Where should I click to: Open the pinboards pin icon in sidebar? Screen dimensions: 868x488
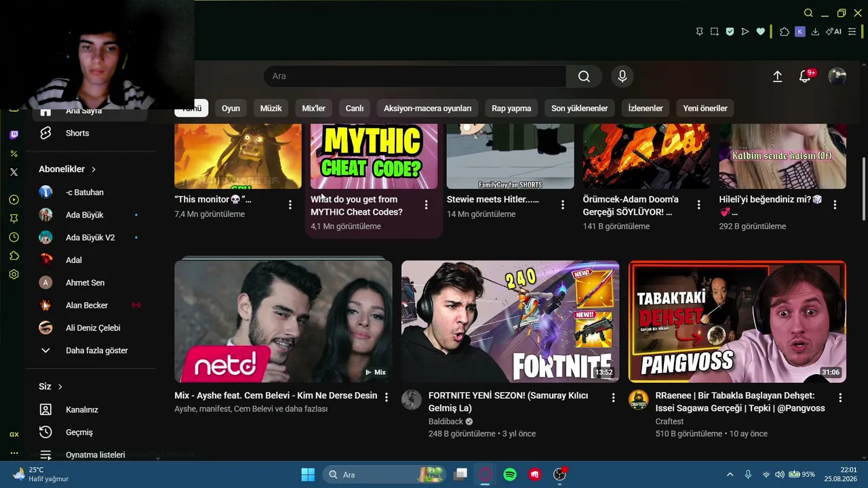(x=14, y=218)
